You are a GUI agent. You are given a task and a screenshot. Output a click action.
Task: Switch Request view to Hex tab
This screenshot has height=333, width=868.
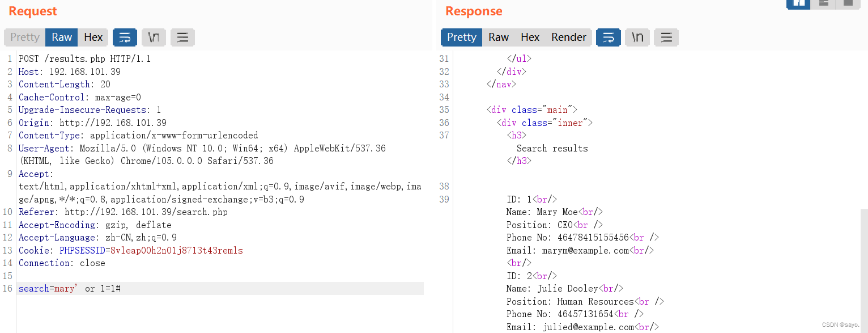[93, 37]
